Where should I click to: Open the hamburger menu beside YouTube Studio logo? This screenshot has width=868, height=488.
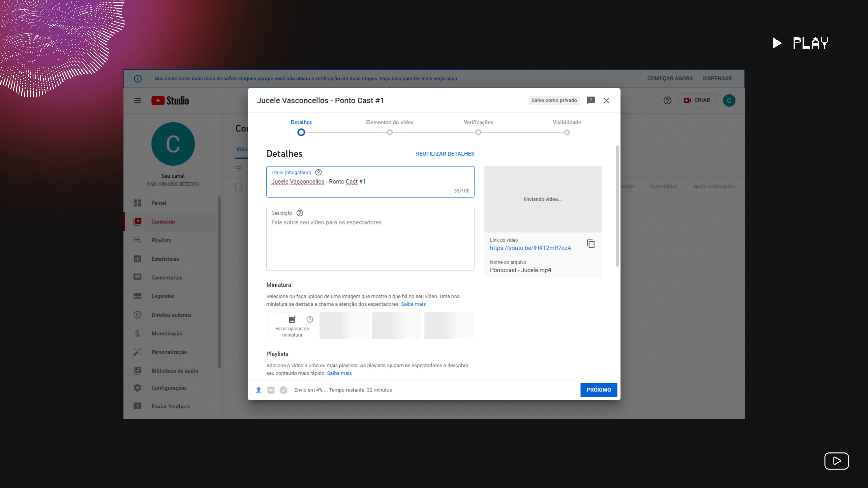point(137,100)
